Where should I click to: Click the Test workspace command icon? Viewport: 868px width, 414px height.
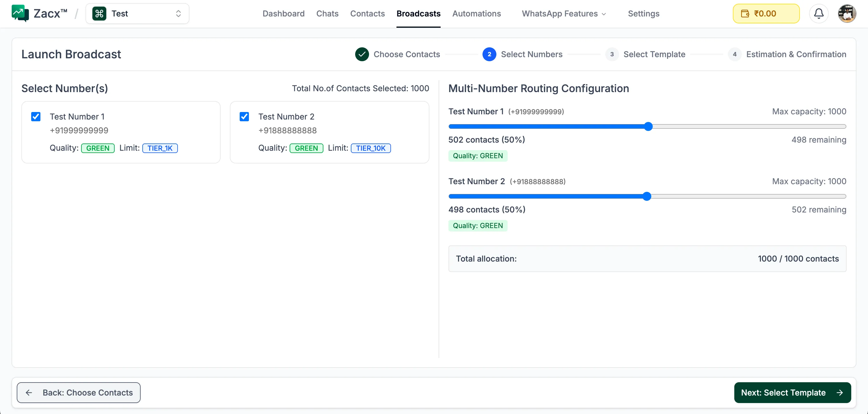coord(99,14)
